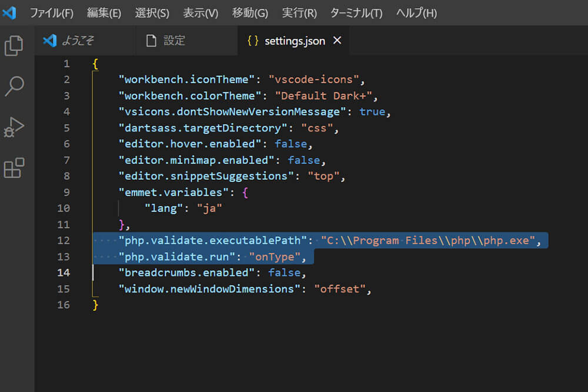The height and width of the screenshot is (392, 588).
Task: Click the php.exe path string value
Action: click(427, 240)
